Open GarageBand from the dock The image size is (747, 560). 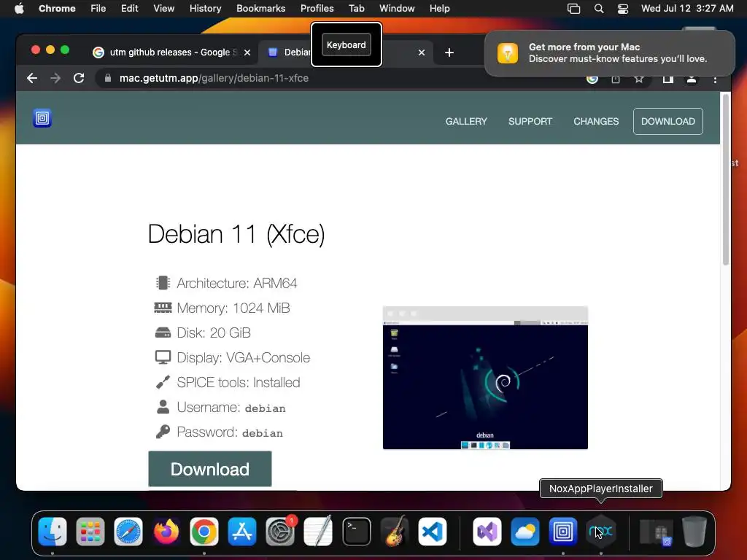point(395,532)
